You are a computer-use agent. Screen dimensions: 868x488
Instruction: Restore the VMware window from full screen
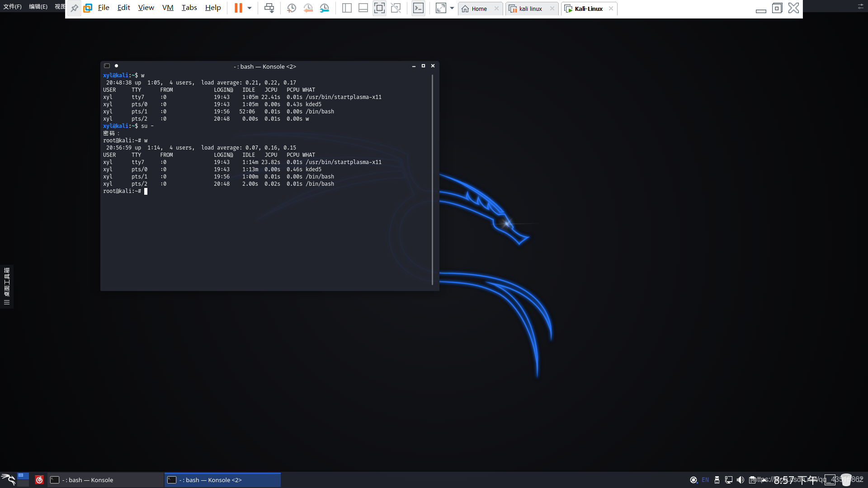[x=777, y=8]
